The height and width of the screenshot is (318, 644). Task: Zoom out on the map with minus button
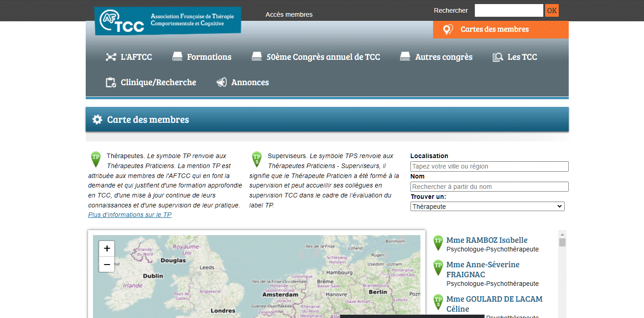(x=107, y=264)
